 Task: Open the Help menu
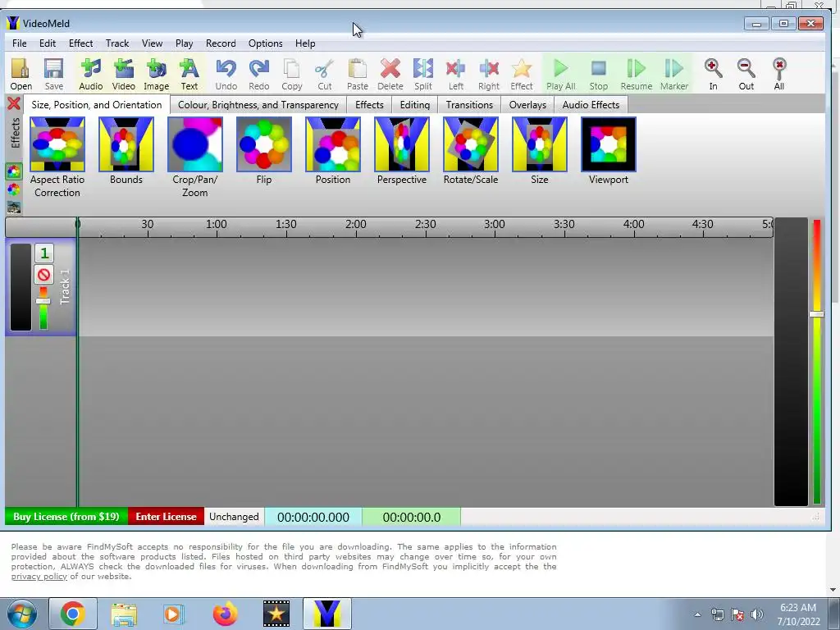point(305,43)
